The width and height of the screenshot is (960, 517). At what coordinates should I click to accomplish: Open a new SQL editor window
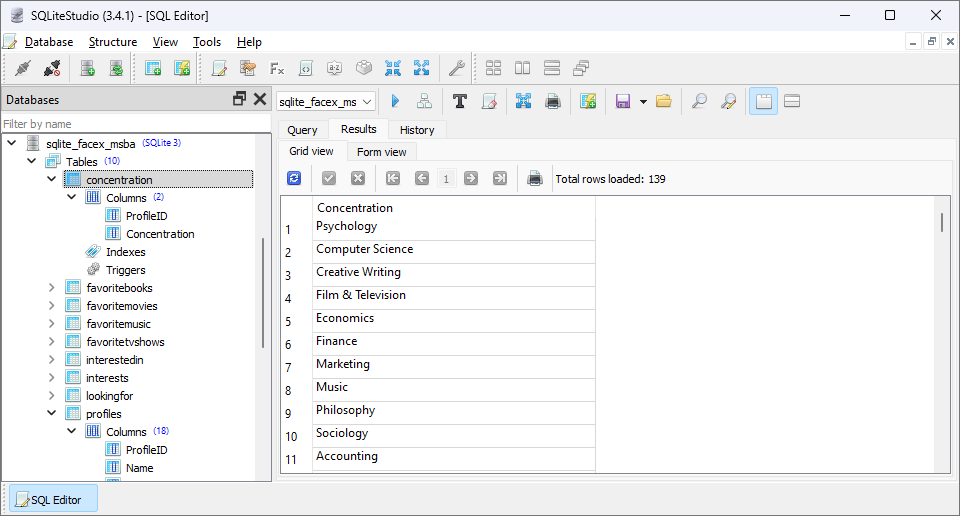(219, 68)
